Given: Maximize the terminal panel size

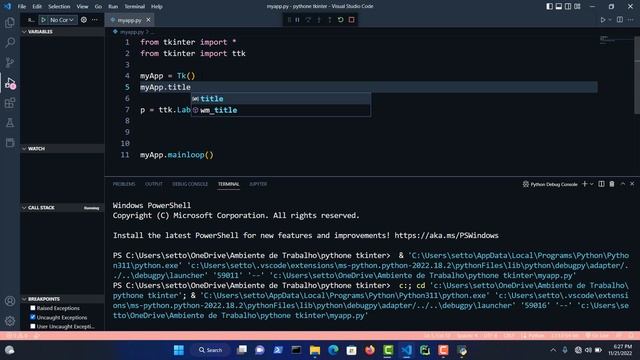Looking at the screenshot, I should click(x=622, y=184).
